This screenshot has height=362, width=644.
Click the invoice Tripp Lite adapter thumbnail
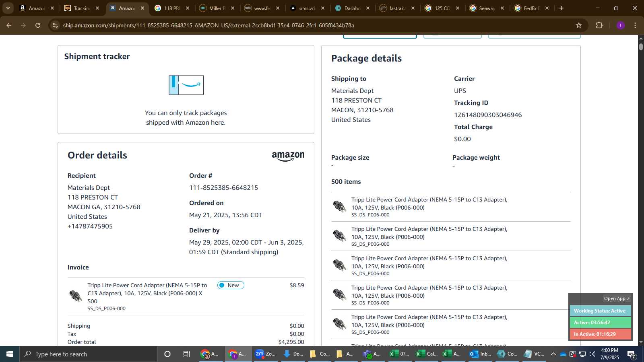pos(76,296)
